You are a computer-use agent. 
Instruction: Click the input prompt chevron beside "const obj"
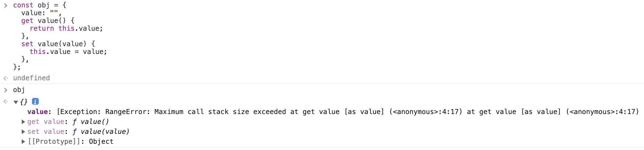coord(6,5)
